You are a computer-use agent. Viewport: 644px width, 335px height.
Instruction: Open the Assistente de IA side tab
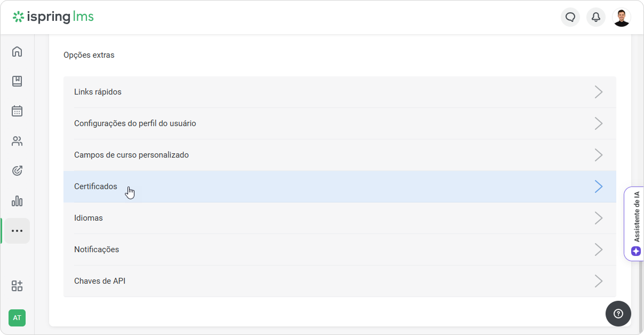click(x=634, y=224)
